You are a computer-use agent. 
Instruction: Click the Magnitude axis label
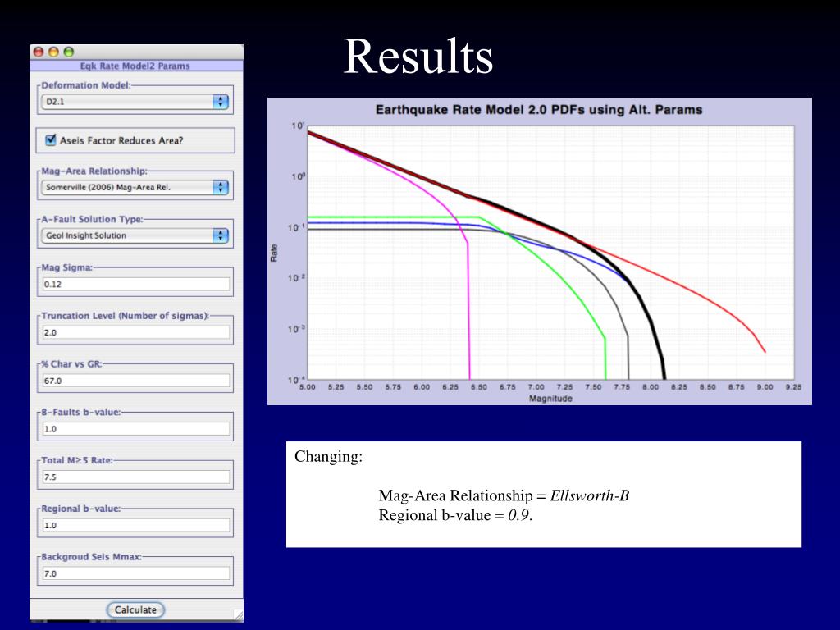pos(550,399)
